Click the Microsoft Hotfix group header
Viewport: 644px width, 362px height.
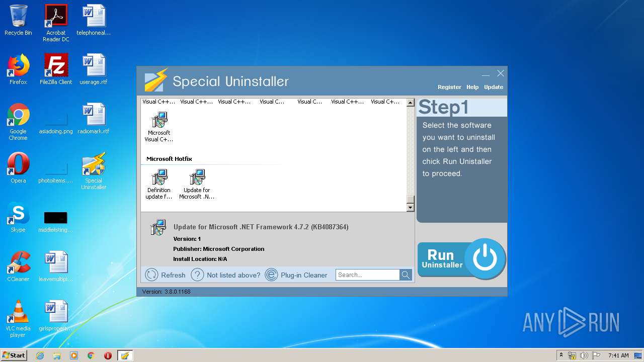coord(169,159)
